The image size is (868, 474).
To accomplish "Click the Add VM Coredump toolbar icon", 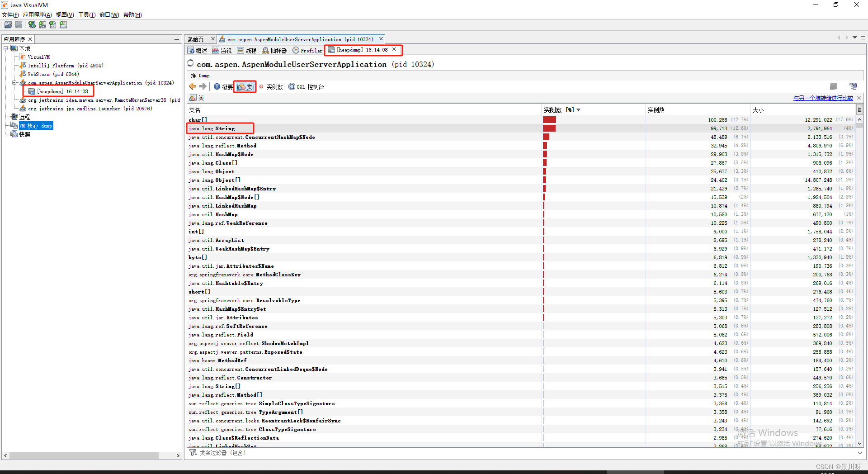I will pos(53,25).
